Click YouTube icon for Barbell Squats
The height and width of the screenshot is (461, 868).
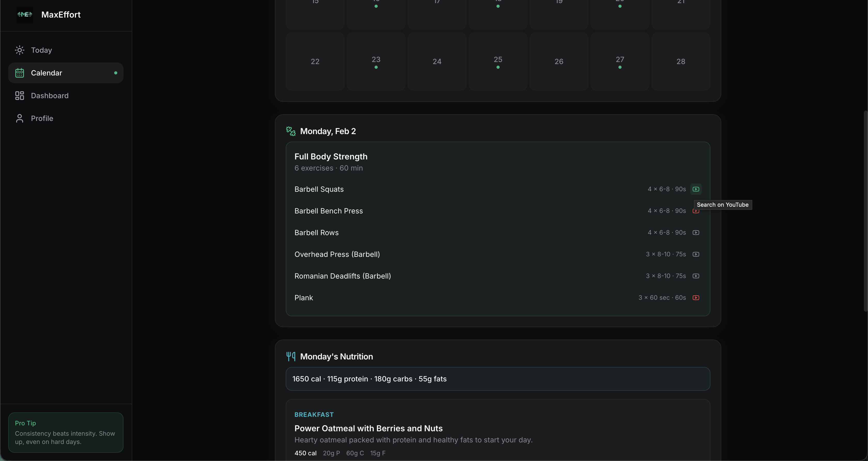point(696,189)
